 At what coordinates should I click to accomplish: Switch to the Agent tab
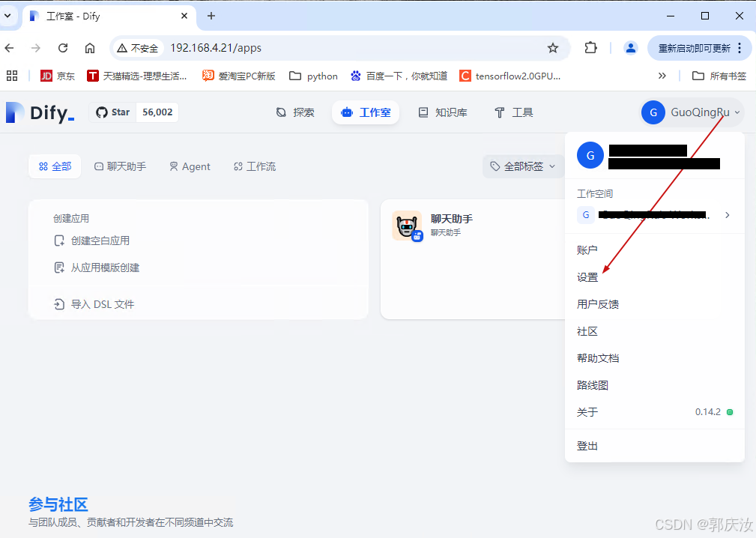coord(190,166)
